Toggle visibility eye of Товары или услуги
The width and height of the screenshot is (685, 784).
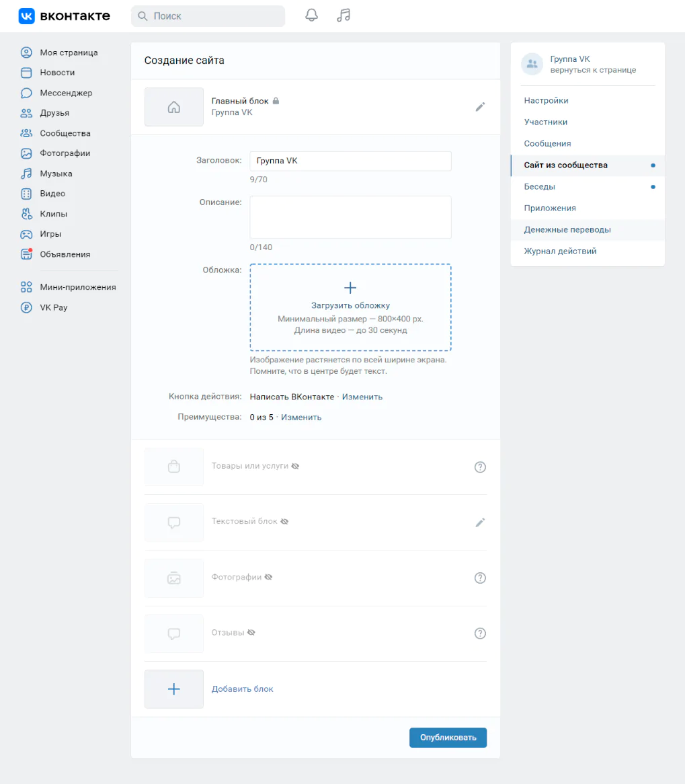click(296, 466)
